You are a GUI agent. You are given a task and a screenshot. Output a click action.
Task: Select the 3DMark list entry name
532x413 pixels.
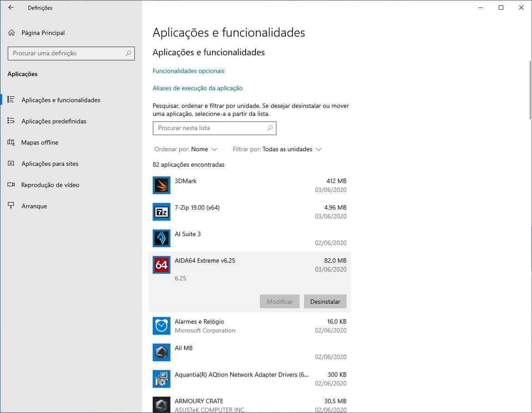click(185, 181)
